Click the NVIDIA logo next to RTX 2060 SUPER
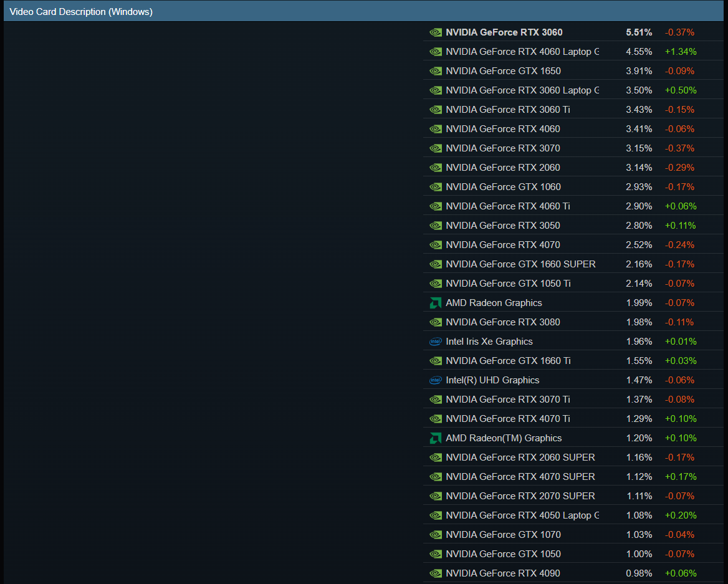The image size is (728, 584). pos(436,457)
